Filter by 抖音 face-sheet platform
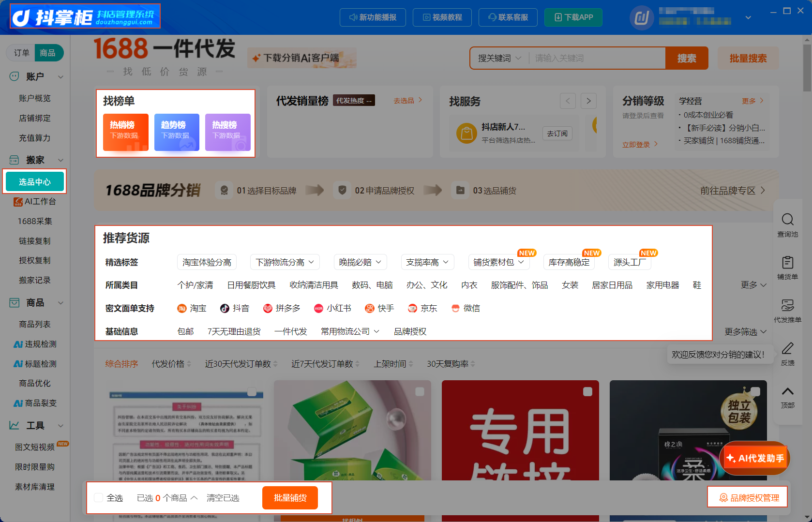The height and width of the screenshot is (522, 812). tap(235, 308)
